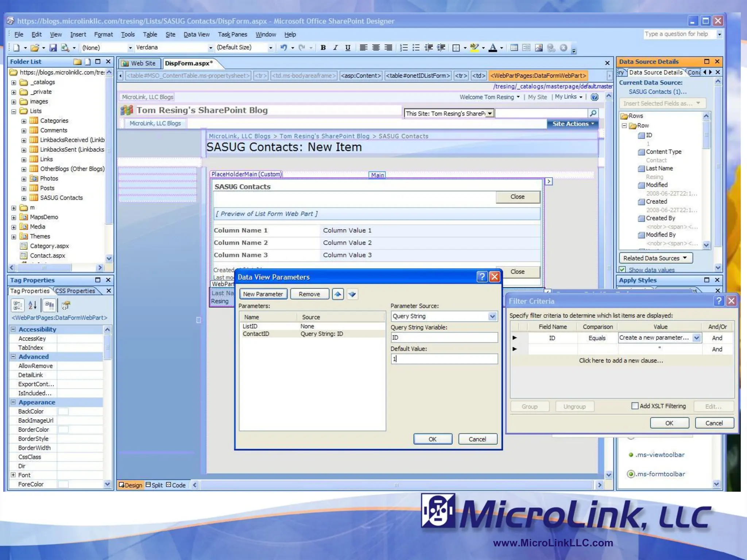
Task: Open the Site Actions menu
Action: pos(573,124)
